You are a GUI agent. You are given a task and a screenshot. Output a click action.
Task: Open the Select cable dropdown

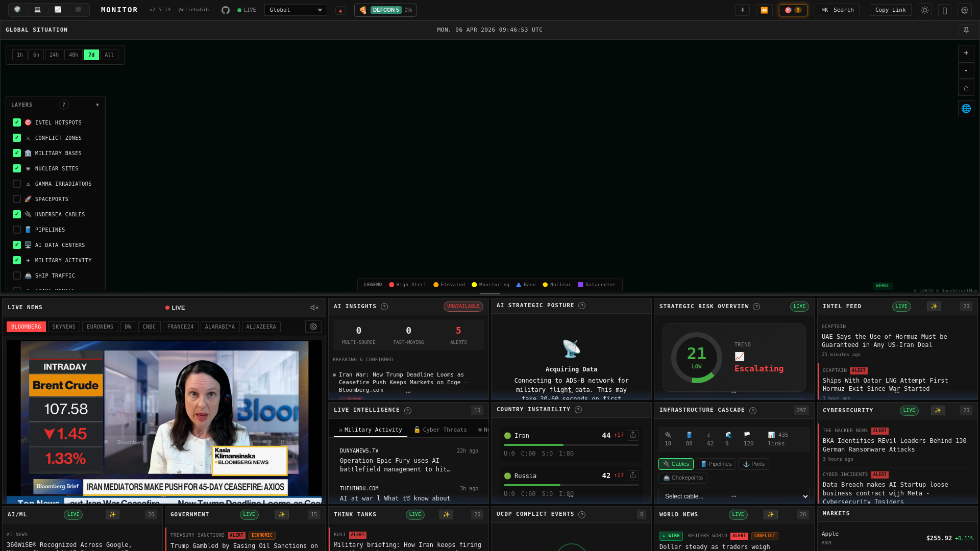coord(734,496)
